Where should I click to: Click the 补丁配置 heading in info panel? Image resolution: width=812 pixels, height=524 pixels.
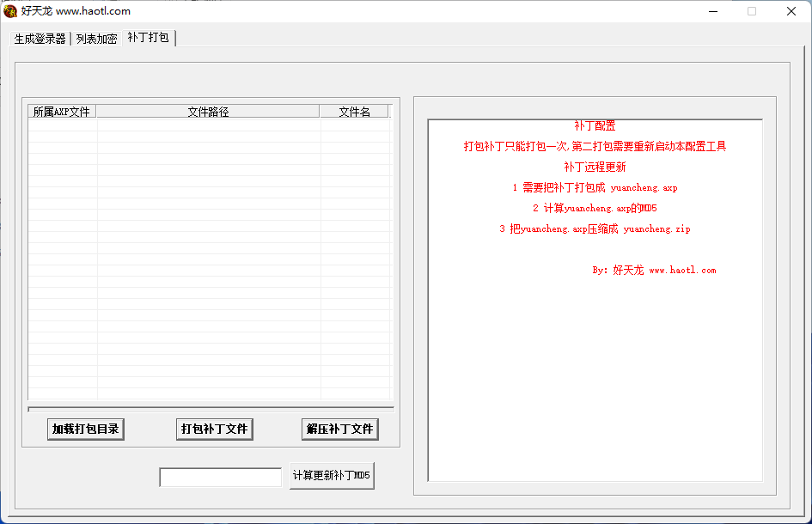595,126
